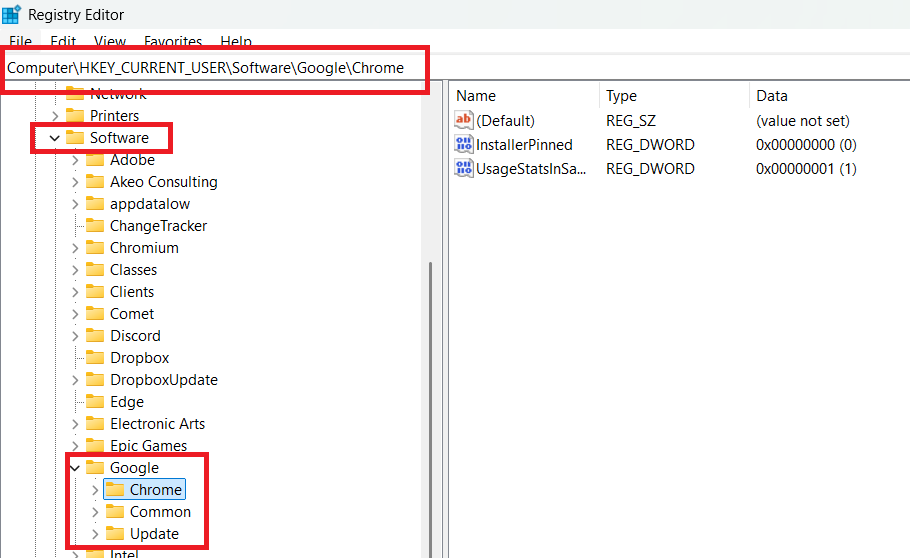Select the Epic Games folder icon

[x=95, y=445]
